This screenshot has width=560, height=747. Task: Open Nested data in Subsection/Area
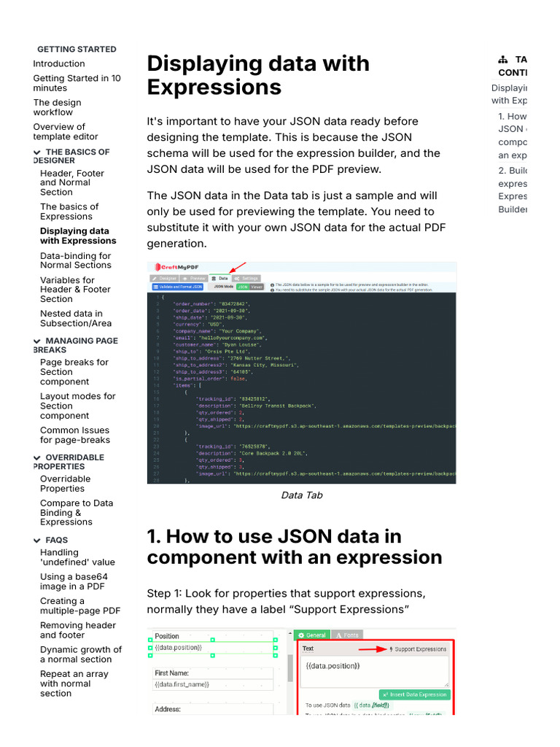pyautogui.click(x=76, y=318)
